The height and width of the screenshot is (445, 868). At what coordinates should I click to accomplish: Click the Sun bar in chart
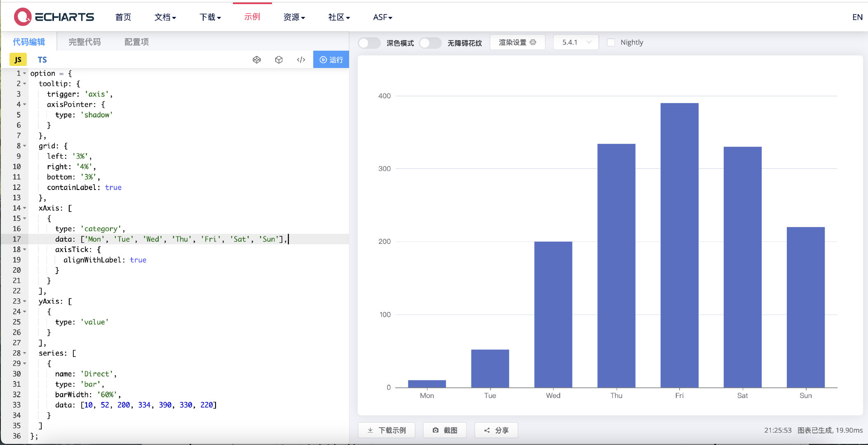805,307
